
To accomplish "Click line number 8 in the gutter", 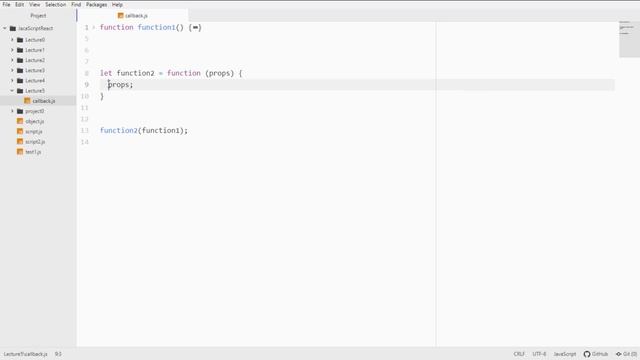I will (87, 73).
